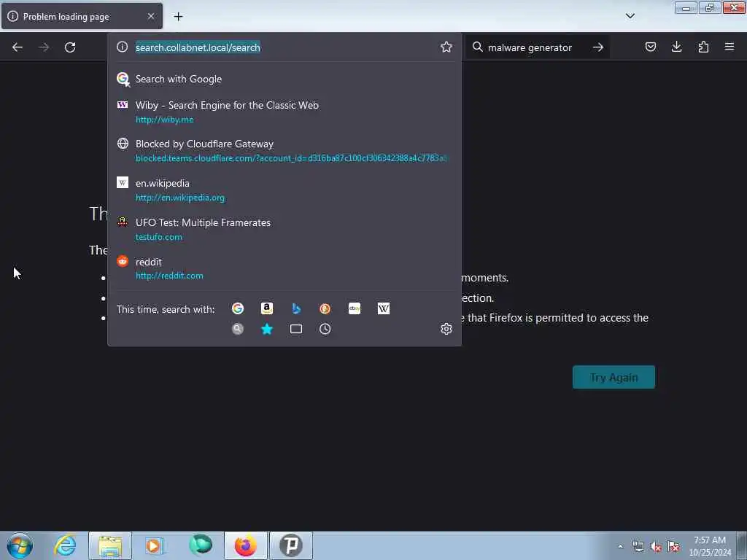Open the taskbar clock showing 7:57 AM

click(x=710, y=546)
